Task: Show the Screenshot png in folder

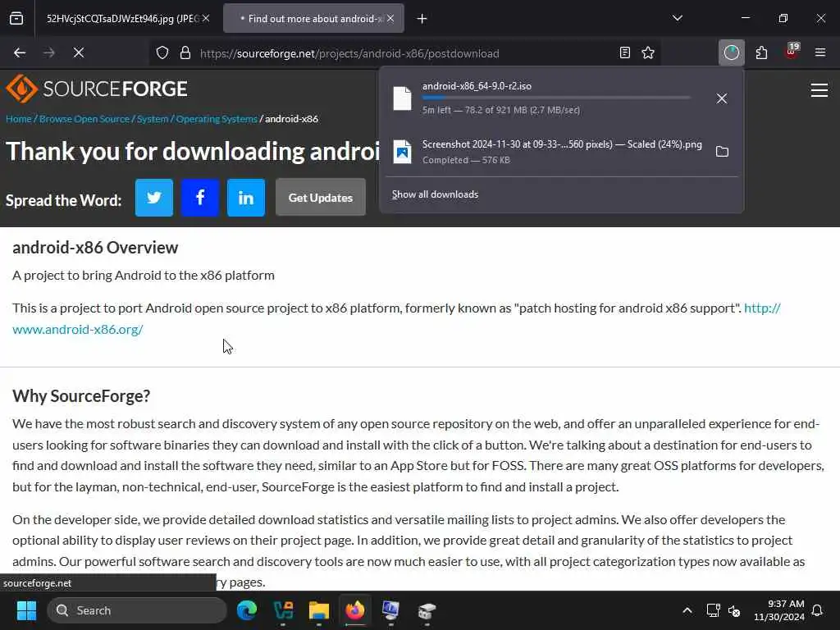Action: click(x=722, y=152)
